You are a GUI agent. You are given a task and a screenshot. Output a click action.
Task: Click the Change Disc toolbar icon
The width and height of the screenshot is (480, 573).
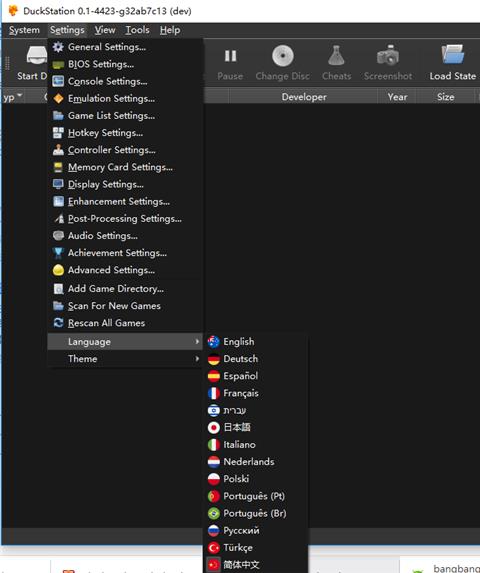[x=283, y=56]
